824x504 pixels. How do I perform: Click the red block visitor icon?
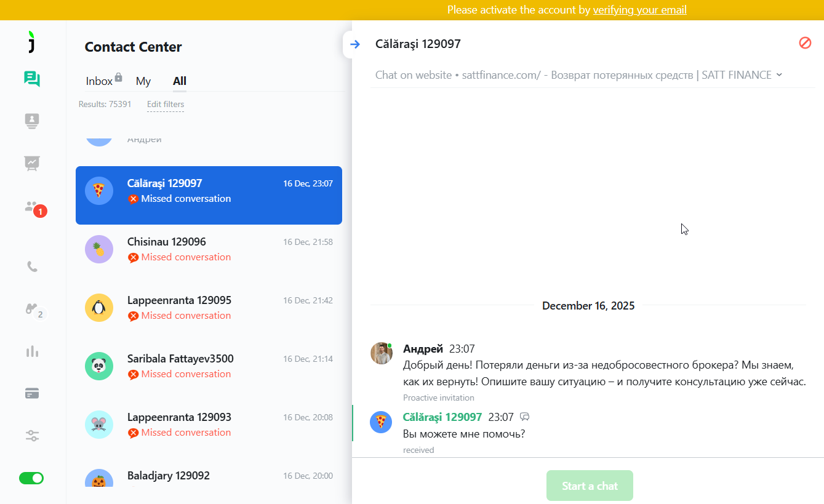coord(805,43)
